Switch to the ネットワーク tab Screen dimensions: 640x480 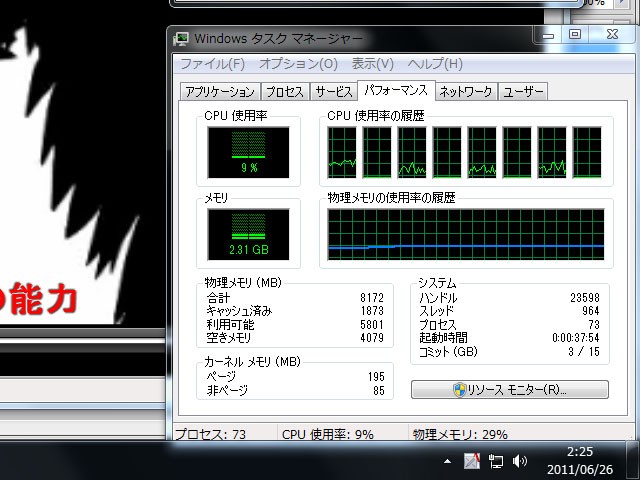click(466, 91)
